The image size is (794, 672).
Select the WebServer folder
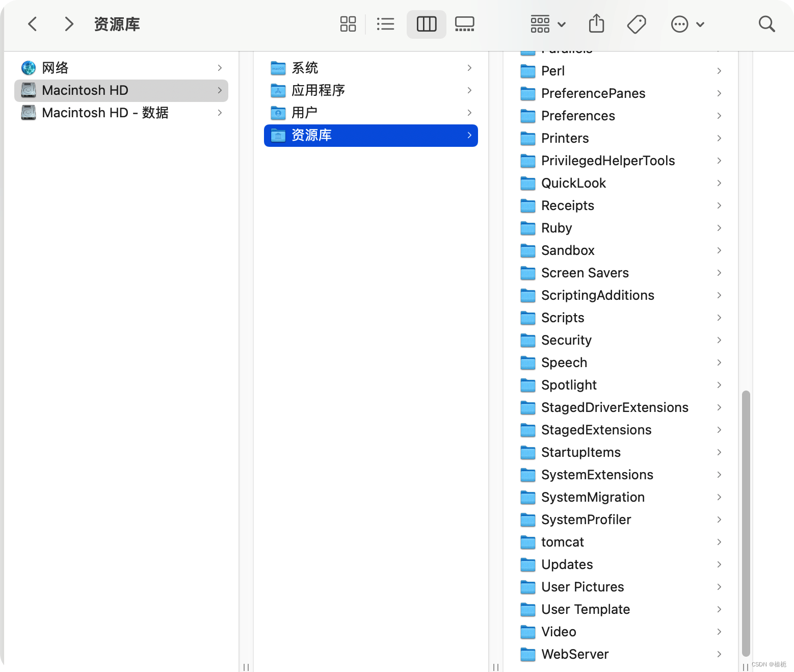[x=621, y=654]
